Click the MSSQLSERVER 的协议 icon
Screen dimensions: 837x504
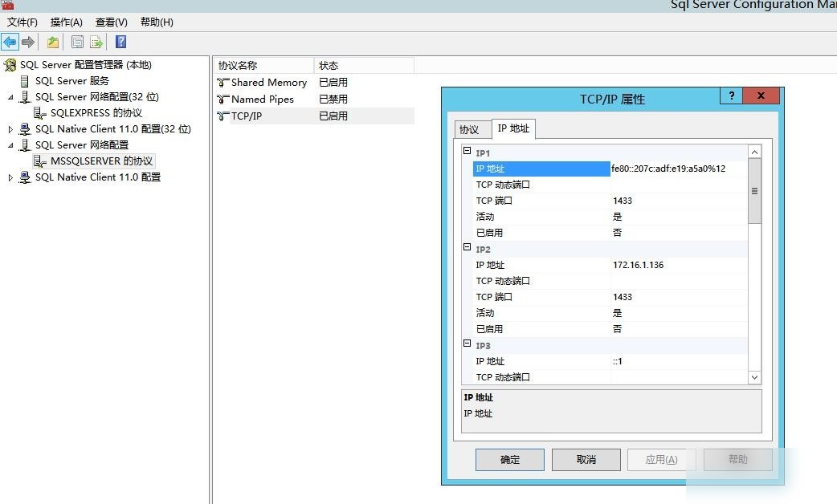(40, 161)
